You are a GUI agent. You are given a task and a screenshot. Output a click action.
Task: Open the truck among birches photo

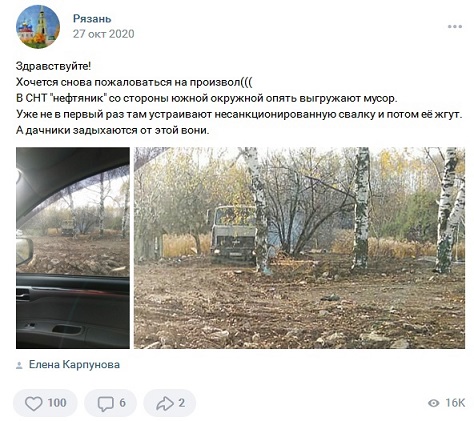299,248
